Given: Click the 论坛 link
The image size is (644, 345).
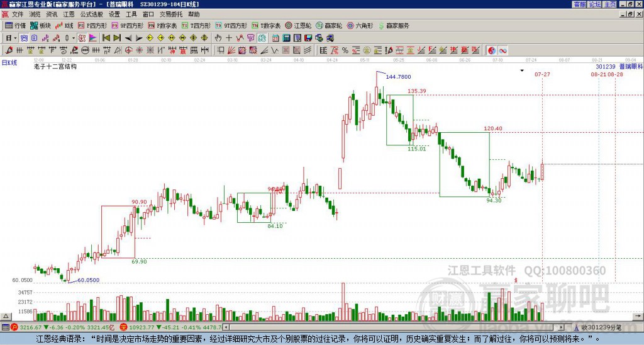Looking at the screenshot, I should coord(595,4).
